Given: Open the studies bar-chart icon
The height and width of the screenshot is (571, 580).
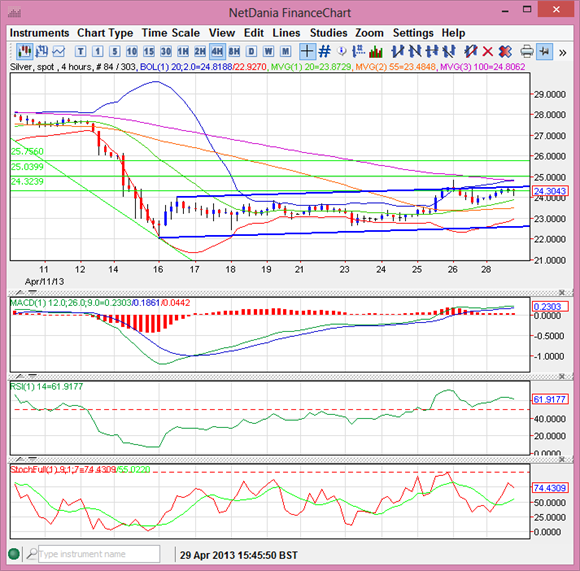Looking at the screenshot, I should [375, 51].
